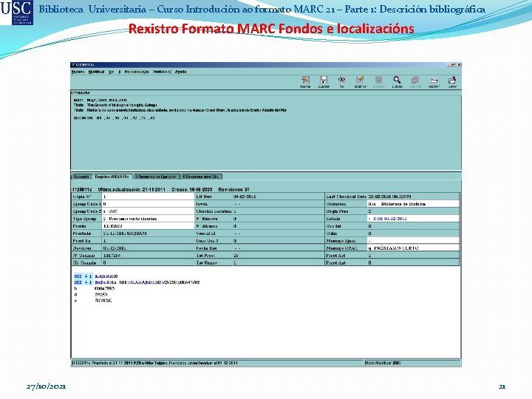Open the Reservas nivel Bib. tab

pyautogui.click(x=201, y=177)
